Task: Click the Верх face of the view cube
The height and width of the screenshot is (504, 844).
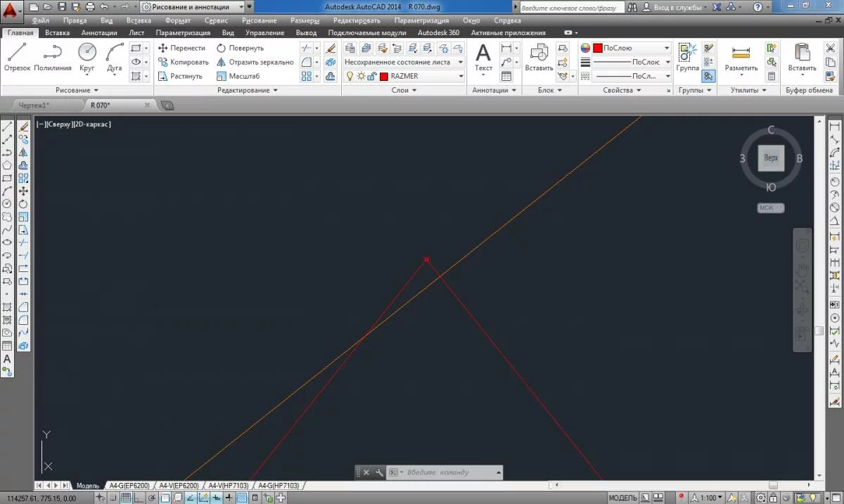Action: [771, 158]
